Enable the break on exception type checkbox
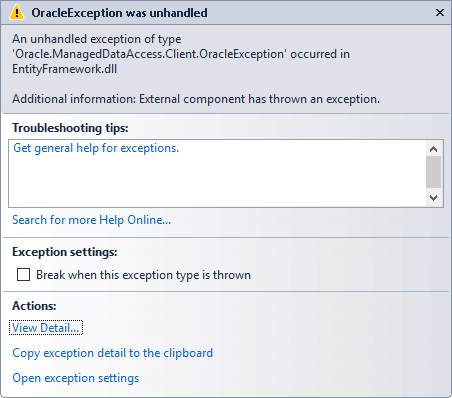 [23, 275]
